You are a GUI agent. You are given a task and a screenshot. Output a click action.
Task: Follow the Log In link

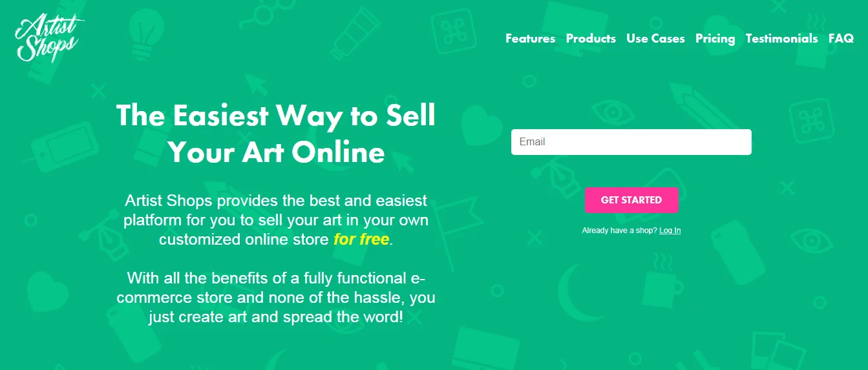click(670, 231)
